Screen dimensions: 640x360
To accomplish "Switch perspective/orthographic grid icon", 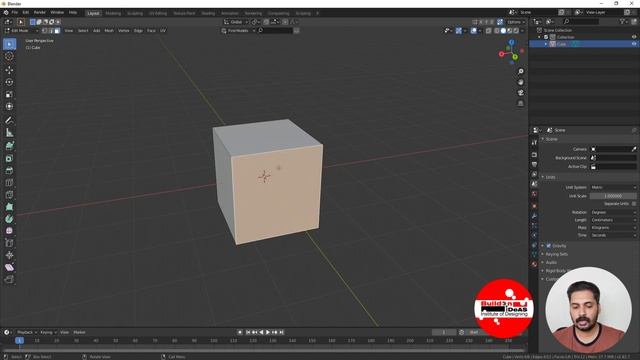I will coord(520,103).
